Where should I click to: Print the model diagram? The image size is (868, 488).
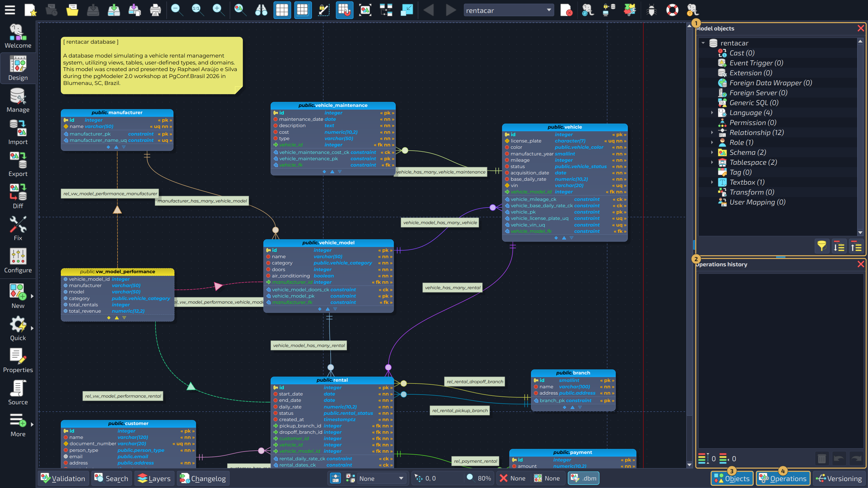tap(155, 10)
